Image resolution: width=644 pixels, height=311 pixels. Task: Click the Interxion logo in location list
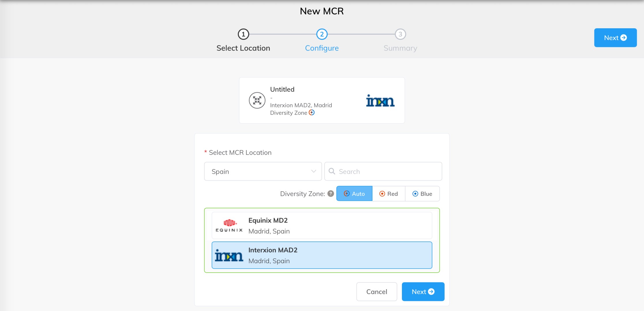tap(229, 255)
